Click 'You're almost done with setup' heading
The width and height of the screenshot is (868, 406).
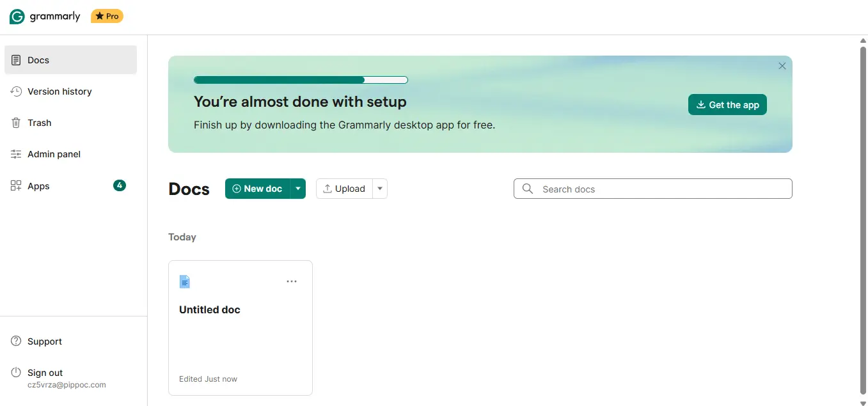(300, 102)
